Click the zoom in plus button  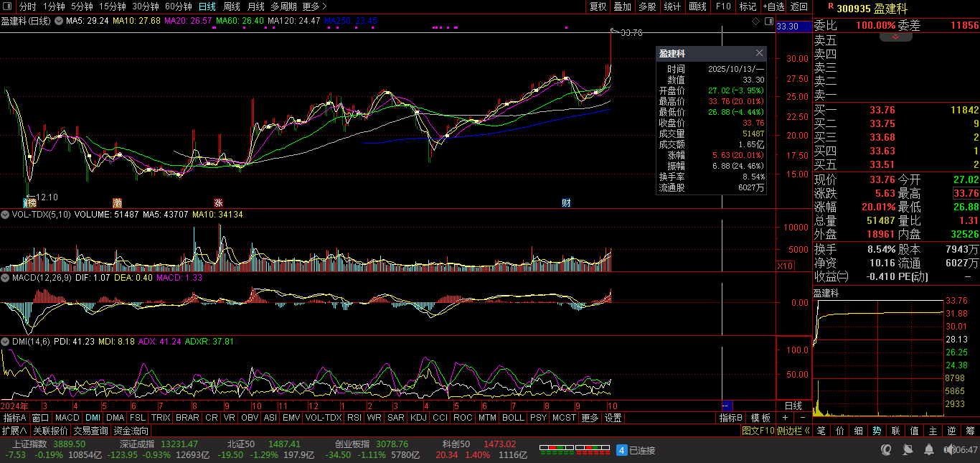click(785, 418)
